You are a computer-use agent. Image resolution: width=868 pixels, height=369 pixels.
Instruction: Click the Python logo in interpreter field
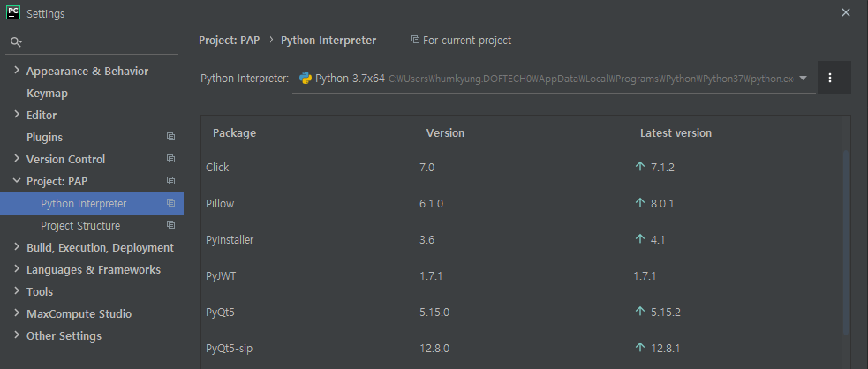305,79
